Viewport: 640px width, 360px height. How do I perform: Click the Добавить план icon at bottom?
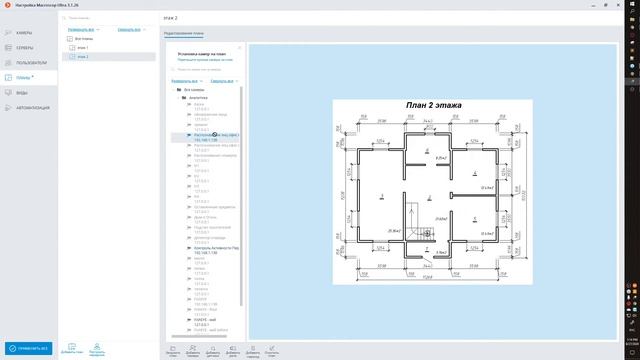pyautogui.click(x=72, y=347)
